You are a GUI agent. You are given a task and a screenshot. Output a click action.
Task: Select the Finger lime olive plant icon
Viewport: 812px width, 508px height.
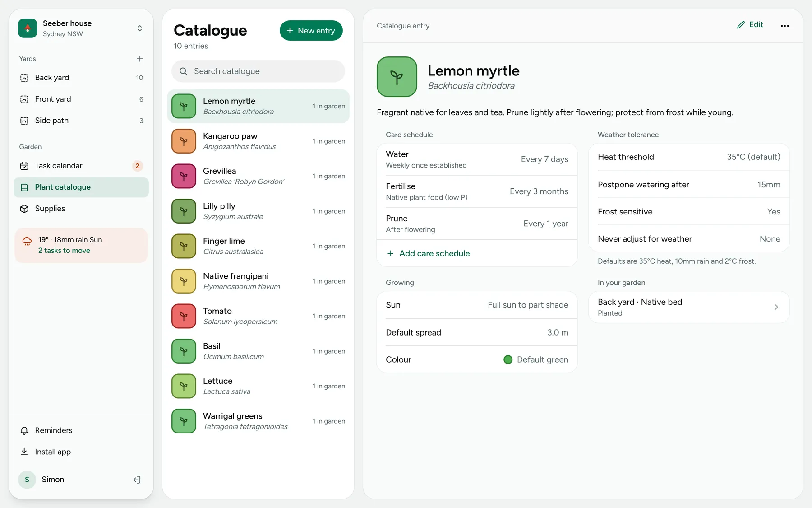click(x=184, y=246)
